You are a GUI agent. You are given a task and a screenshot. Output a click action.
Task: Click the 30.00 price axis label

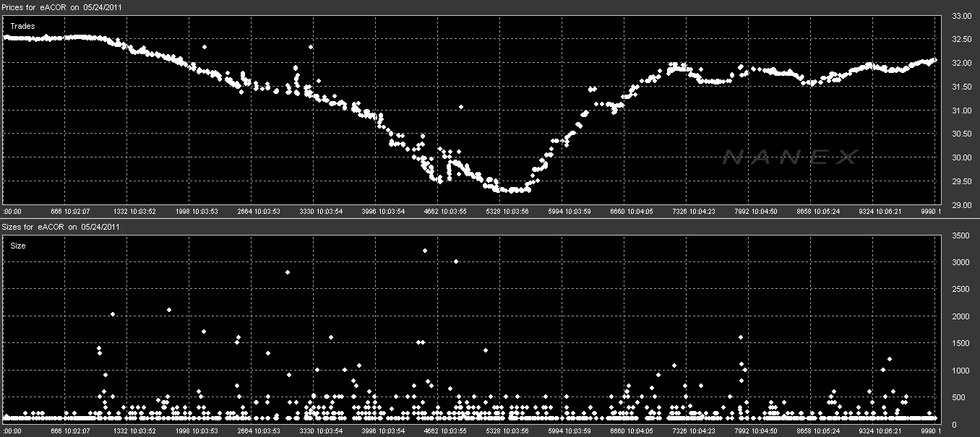coord(960,158)
